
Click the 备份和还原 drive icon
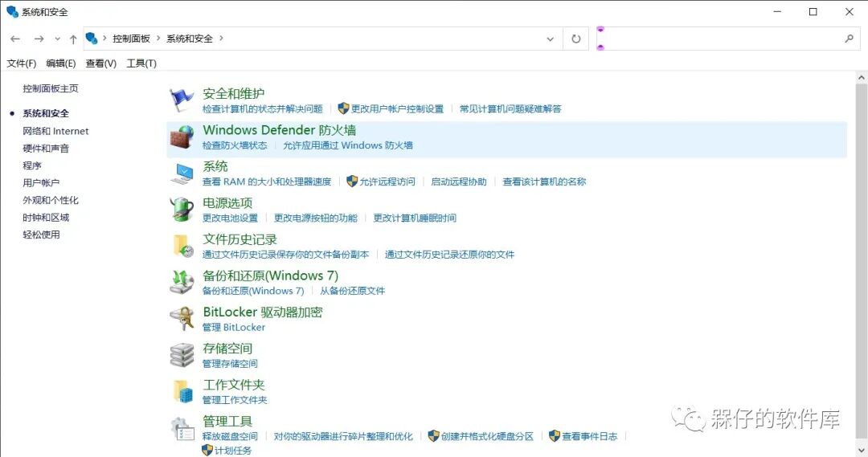[x=182, y=282]
